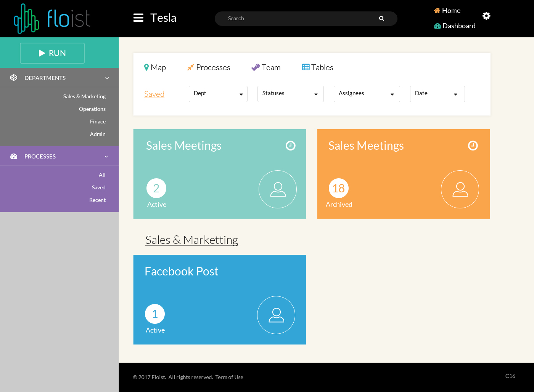534x392 pixels.
Task: Click the search magnifier icon
Action: coord(381,18)
